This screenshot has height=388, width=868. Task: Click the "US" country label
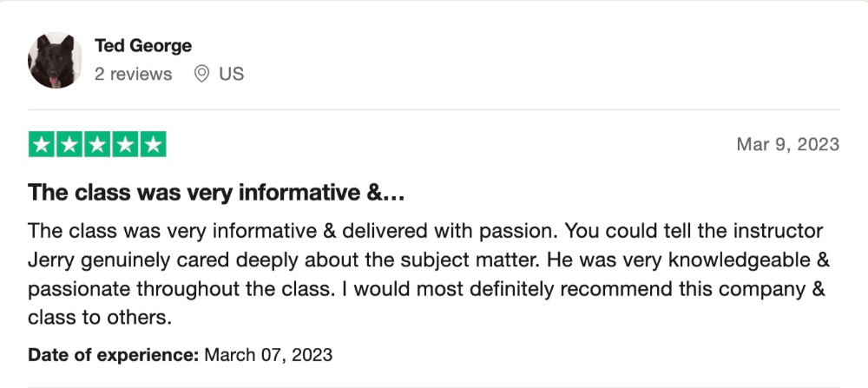coord(232,75)
